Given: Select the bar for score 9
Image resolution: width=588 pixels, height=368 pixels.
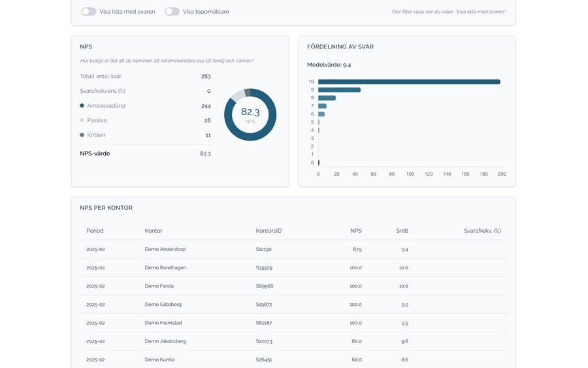Looking at the screenshot, I should pyautogui.click(x=339, y=90).
